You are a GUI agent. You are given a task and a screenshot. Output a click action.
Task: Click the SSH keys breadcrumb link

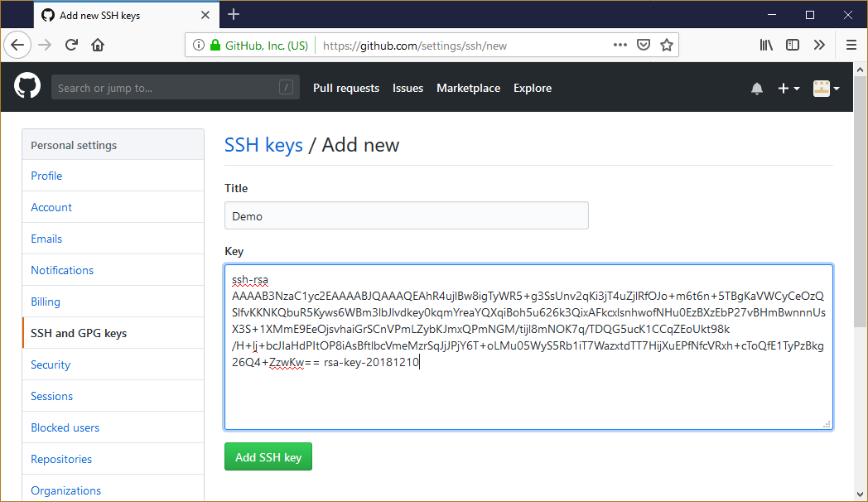263,145
